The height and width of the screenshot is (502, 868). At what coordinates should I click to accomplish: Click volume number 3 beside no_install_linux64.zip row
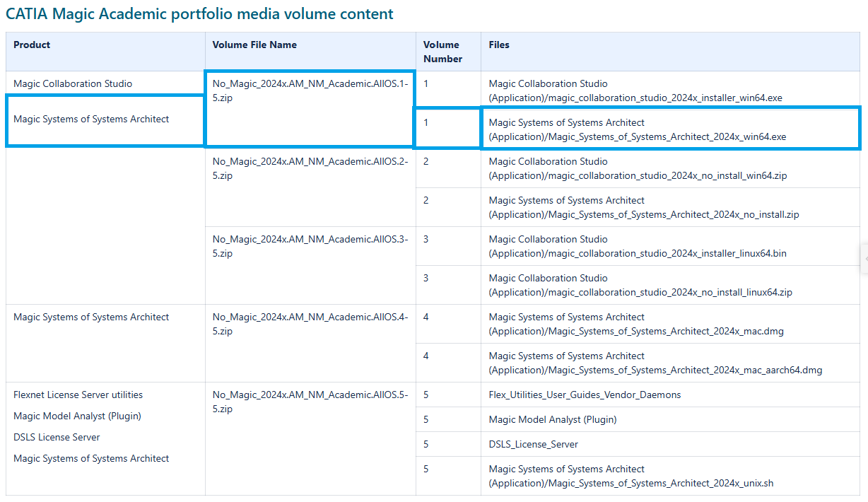[x=426, y=278]
